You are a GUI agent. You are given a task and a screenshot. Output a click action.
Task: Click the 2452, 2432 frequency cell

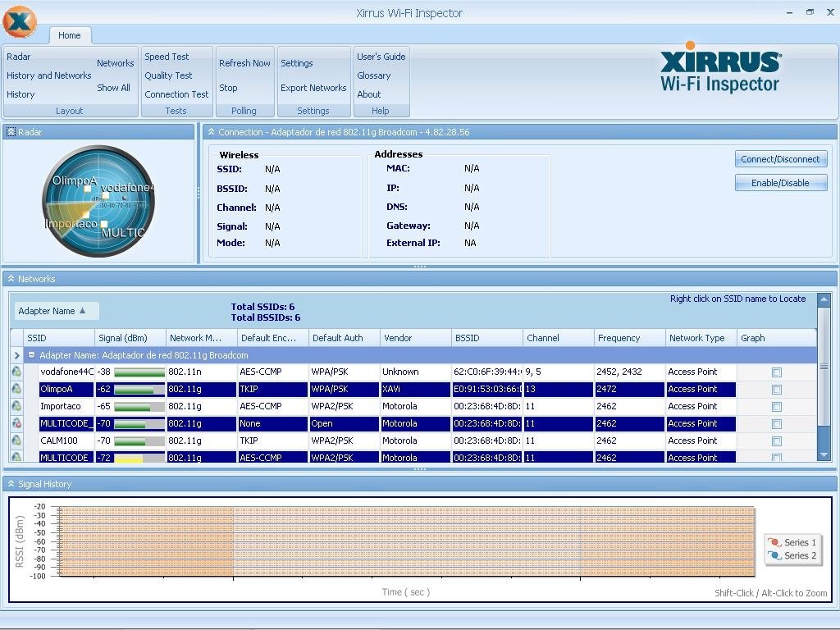coord(629,372)
